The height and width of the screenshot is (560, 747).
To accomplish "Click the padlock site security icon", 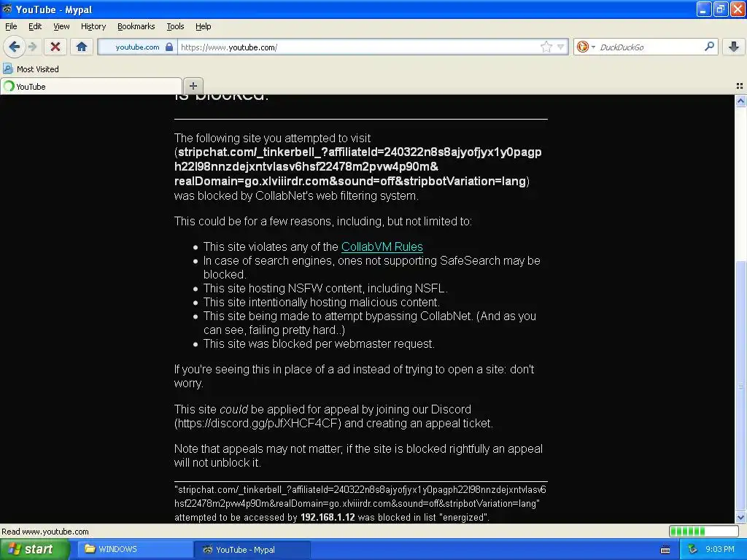I will coord(169,47).
